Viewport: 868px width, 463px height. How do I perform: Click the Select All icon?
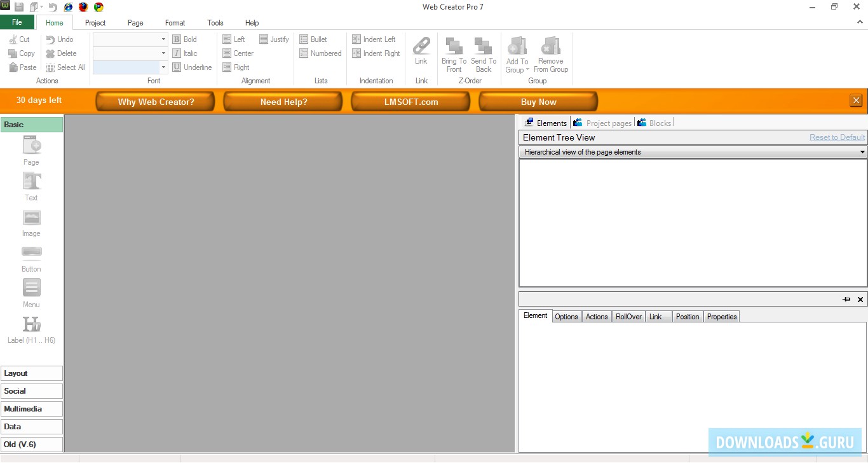point(50,67)
